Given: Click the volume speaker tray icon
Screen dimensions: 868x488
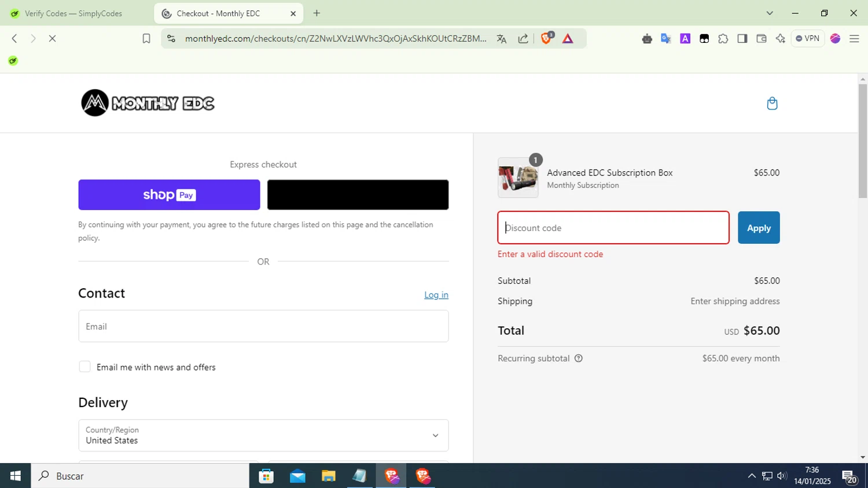Looking at the screenshot, I should [782, 476].
